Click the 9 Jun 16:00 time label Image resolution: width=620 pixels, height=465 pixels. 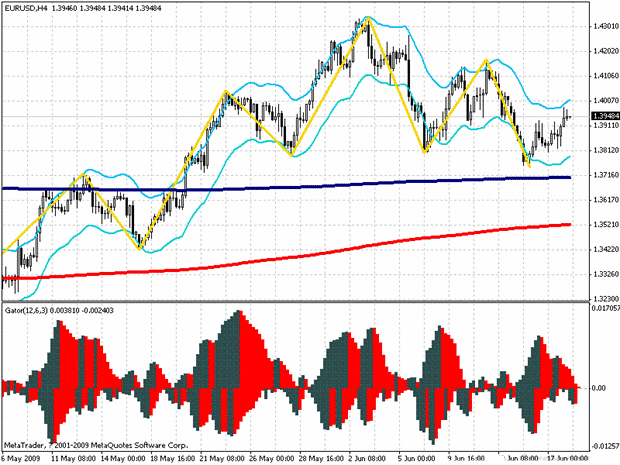tap(467, 459)
